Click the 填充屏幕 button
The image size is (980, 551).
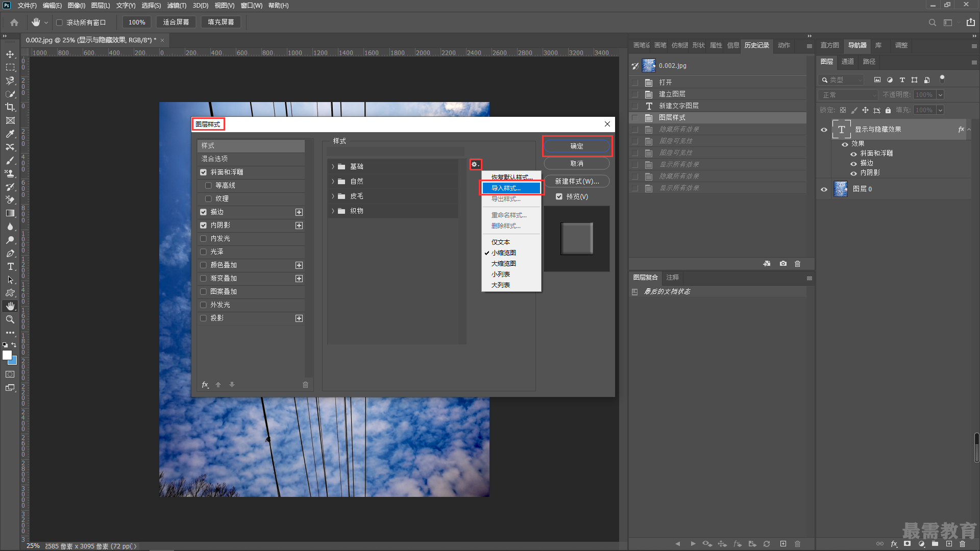221,22
